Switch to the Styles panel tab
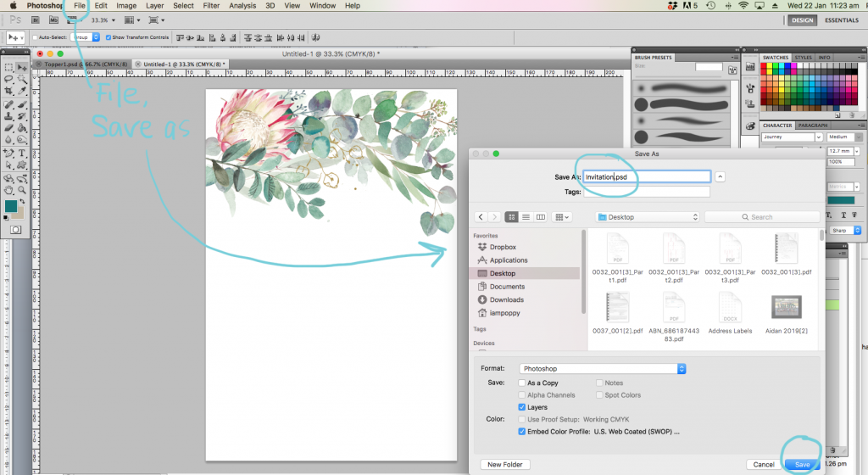This screenshot has width=868, height=475. point(803,58)
